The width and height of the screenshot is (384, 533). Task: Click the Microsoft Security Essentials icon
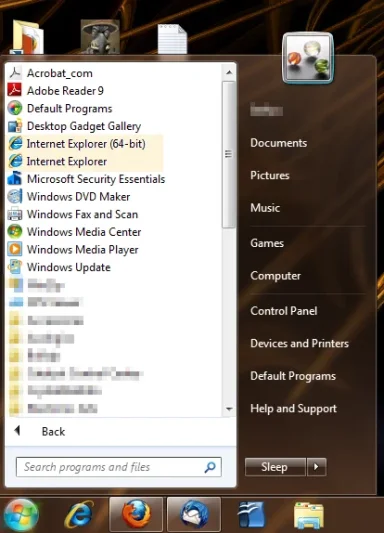tap(15, 179)
